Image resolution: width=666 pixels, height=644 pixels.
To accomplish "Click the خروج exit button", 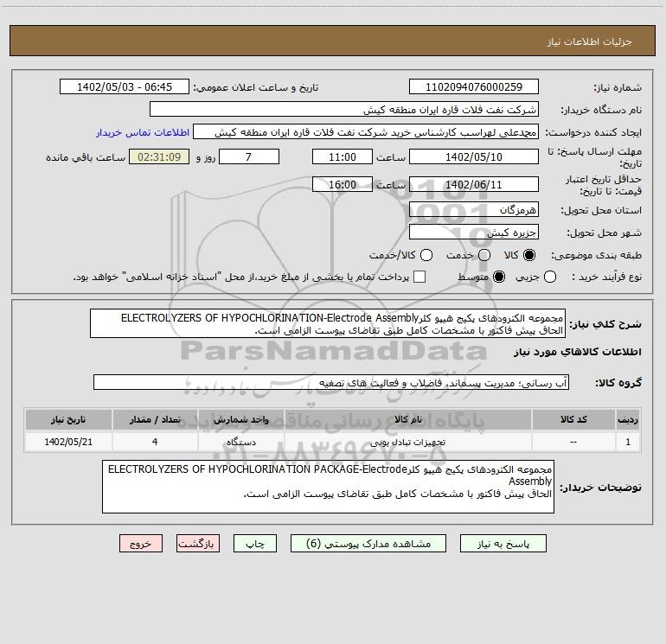I will 141,544.
